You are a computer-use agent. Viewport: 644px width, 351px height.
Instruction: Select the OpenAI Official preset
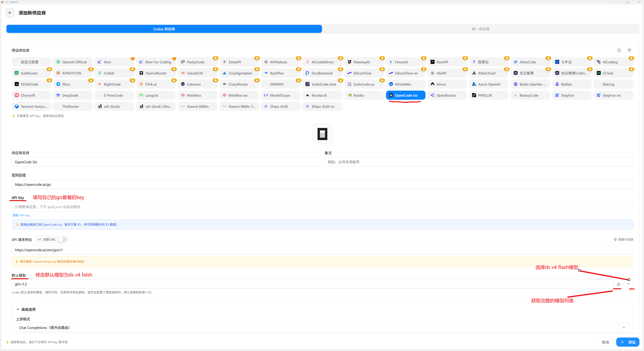(x=73, y=62)
